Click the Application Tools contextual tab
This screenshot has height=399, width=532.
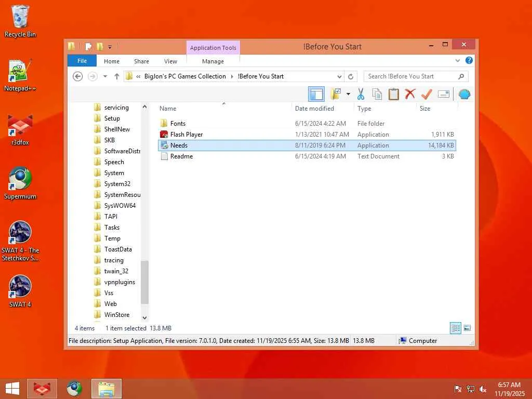click(213, 47)
